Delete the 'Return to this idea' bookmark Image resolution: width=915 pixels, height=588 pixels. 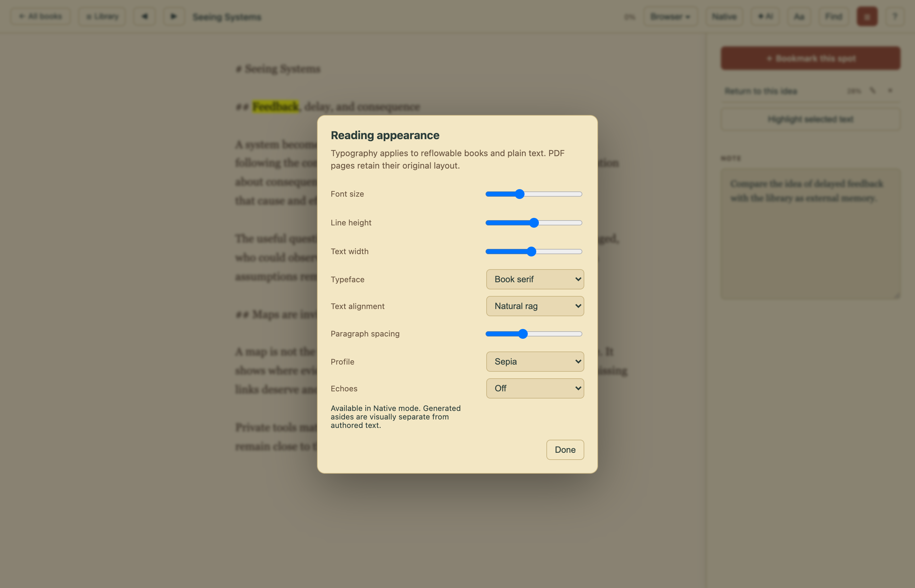coord(890,90)
